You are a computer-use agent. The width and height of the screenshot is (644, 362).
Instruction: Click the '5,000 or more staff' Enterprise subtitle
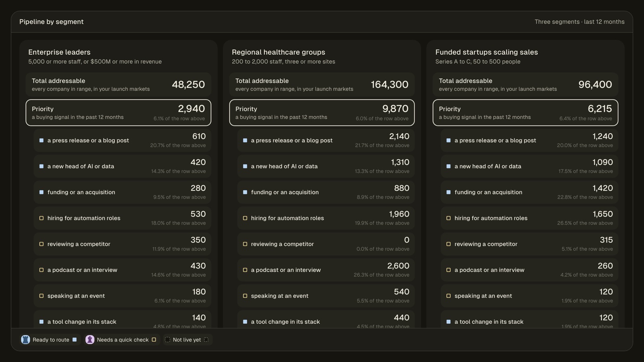pyautogui.click(x=95, y=62)
